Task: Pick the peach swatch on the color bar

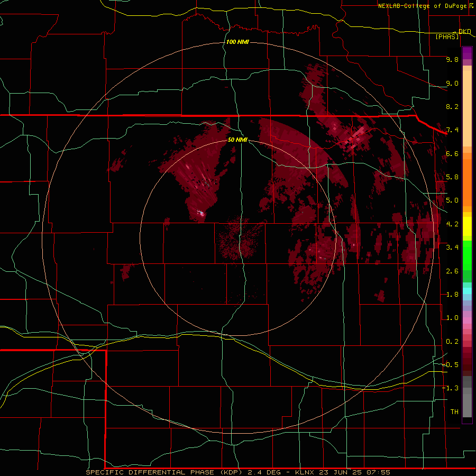Action: [467, 108]
